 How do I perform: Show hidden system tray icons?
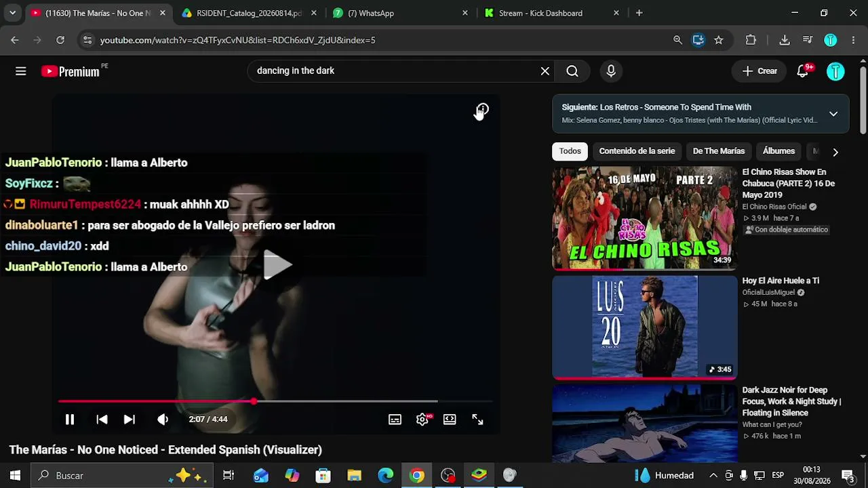713,475
